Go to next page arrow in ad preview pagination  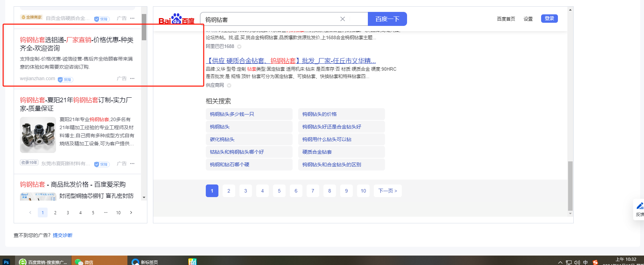click(x=131, y=212)
